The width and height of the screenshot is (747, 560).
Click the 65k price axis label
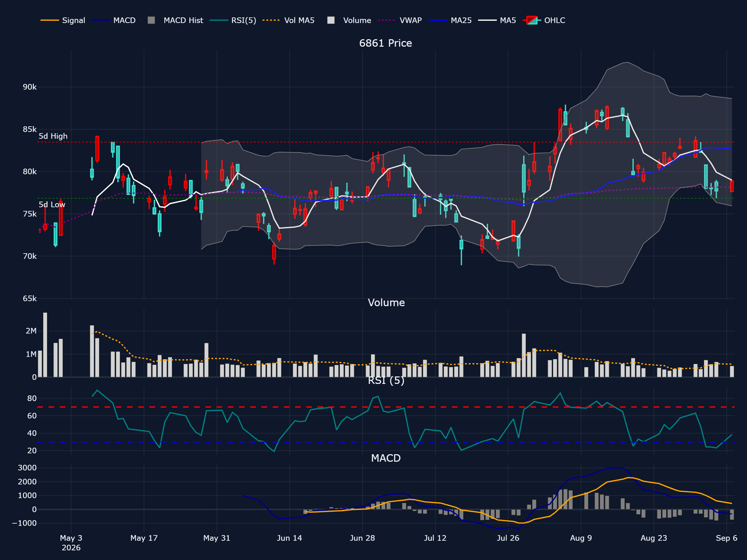(x=30, y=298)
